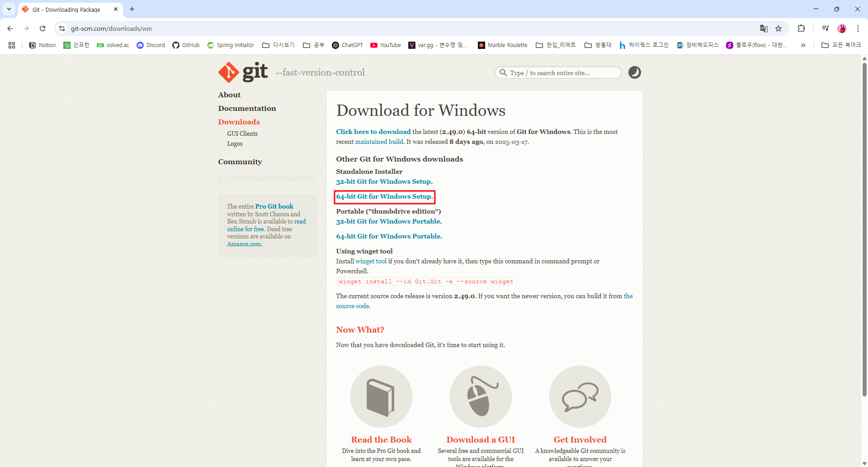Open the Documentation menu item
868x467 pixels.
coord(247,109)
